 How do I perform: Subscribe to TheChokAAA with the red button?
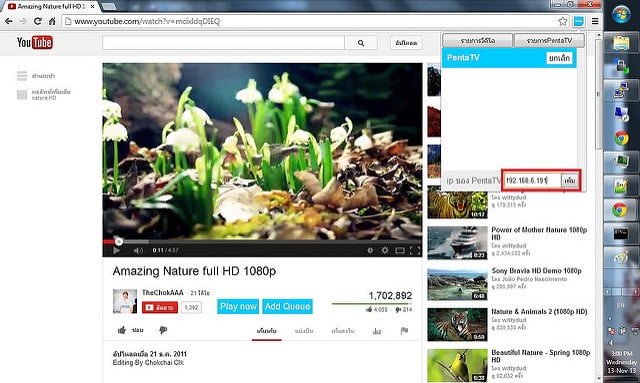[160, 307]
